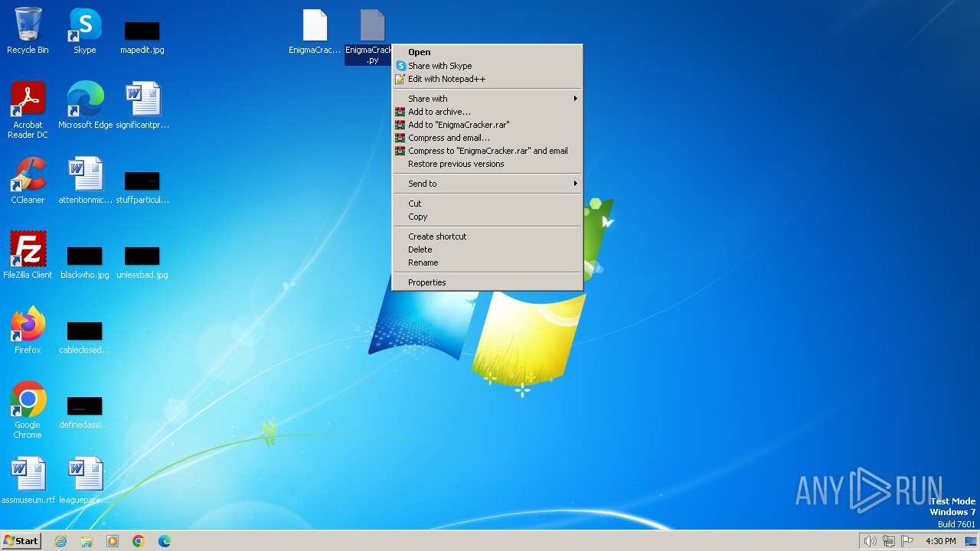The width and height of the screenshot is (980, 551).
Task: Click Delete in the context menu
Action: point(488,249)
